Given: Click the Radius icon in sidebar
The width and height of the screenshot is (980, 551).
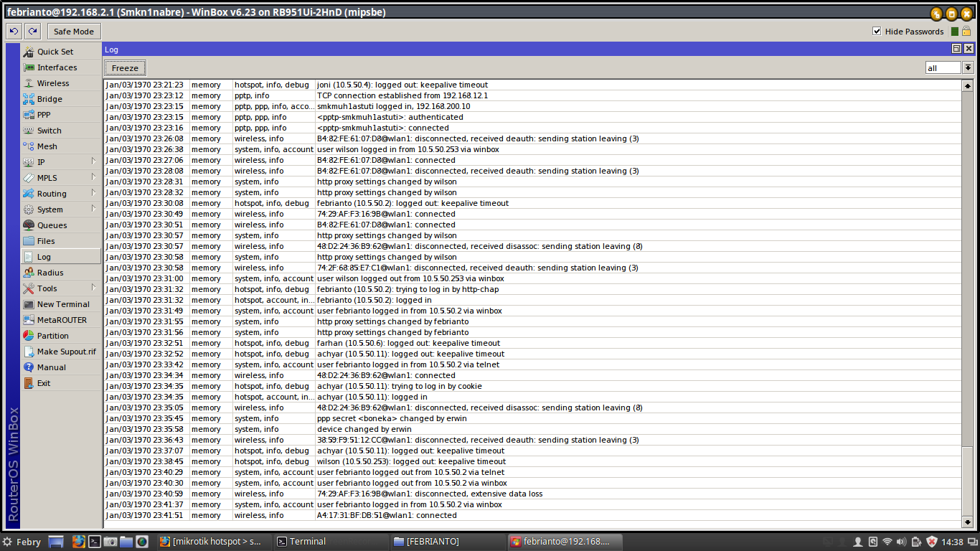Looking at the screenshot, I should click(29, 273).
